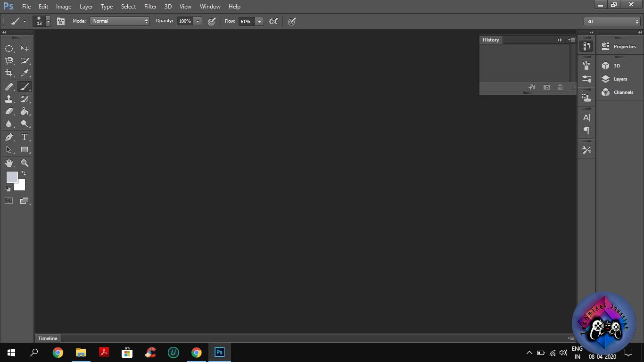Select the Zoom magnifier tool

pos(25,163)
